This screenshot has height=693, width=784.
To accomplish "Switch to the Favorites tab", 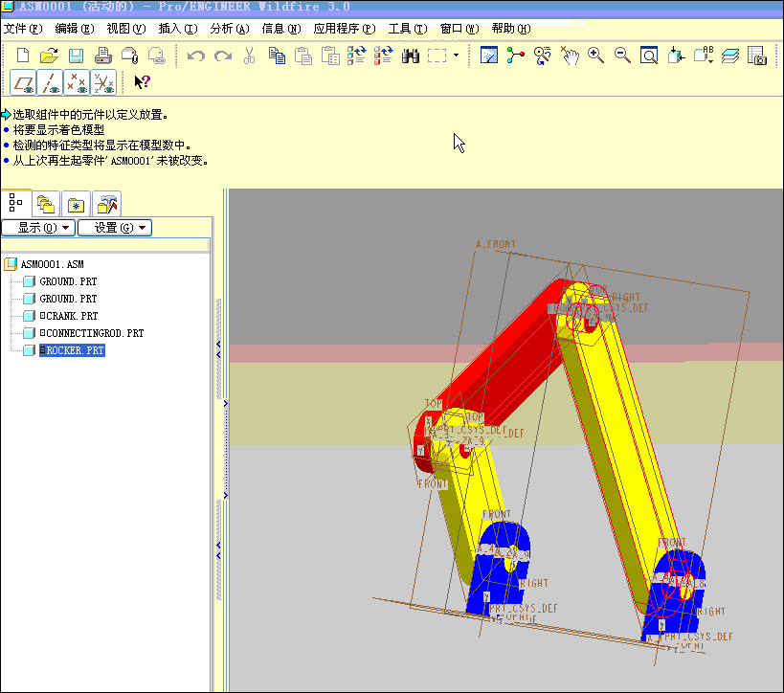I will (x=76, y=205).
